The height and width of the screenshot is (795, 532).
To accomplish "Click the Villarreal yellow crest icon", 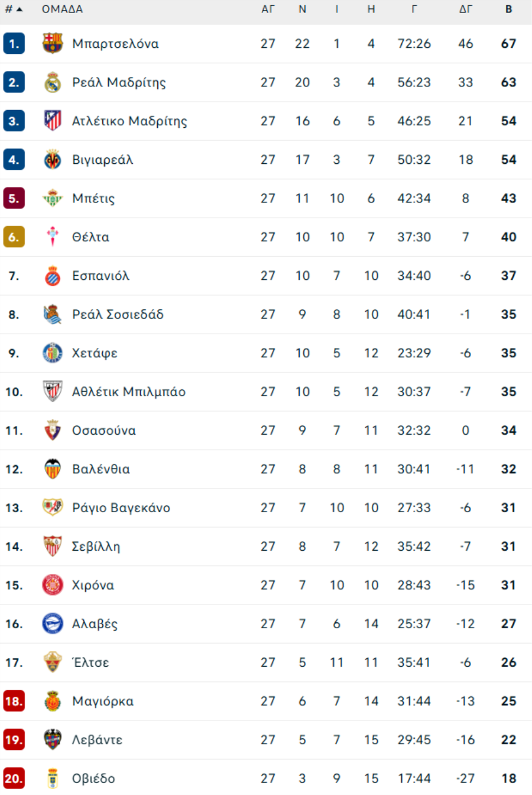I will point(53,160).
